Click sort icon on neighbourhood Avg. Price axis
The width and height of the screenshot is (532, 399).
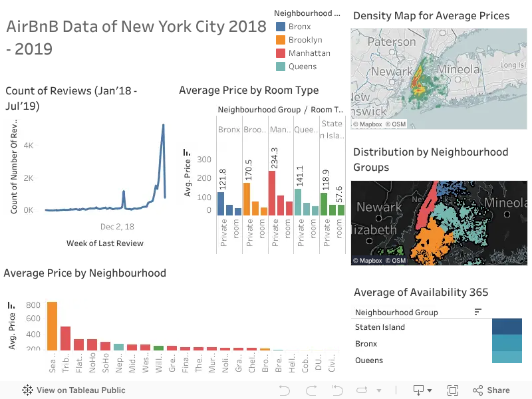(11, 305)
